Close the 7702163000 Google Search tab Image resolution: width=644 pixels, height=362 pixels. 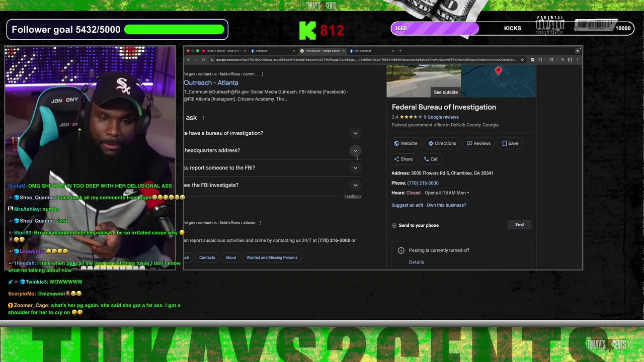tap(344, 51)
